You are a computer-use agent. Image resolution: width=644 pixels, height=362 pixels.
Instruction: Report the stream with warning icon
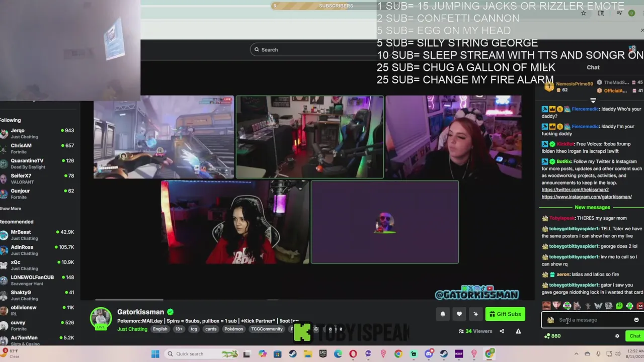click(518, 331)
